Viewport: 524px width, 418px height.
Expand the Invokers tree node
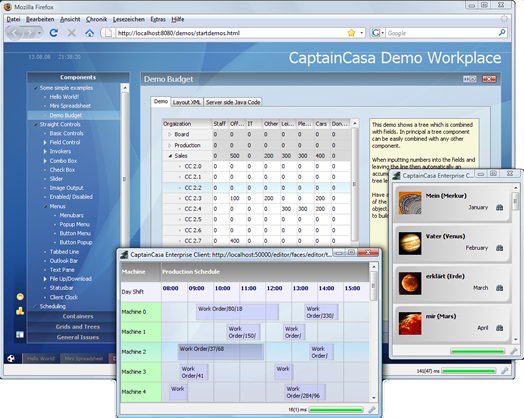coord(45,151)
